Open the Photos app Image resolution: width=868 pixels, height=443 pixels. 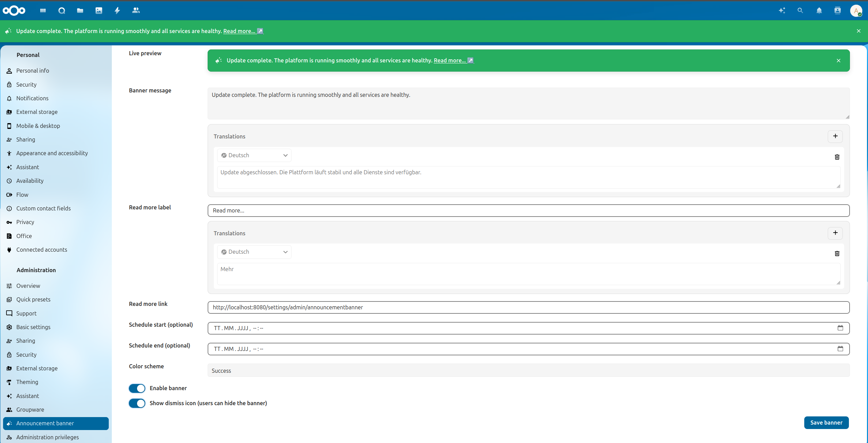[x=99, y=11]
